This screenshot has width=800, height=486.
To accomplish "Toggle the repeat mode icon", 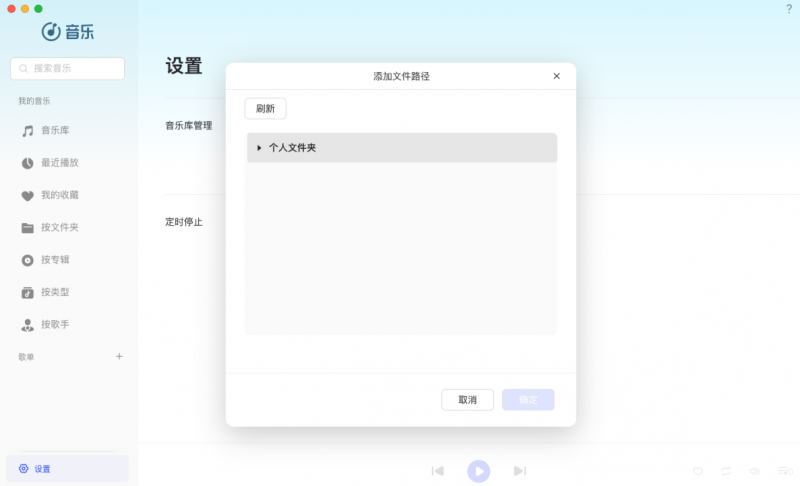I will point(727,471).
